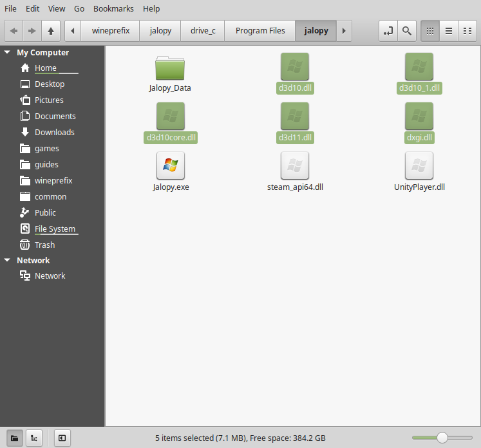Switch to icon view
The width and height of the screenshot is (481, 448).
click(x=430, y=31)
